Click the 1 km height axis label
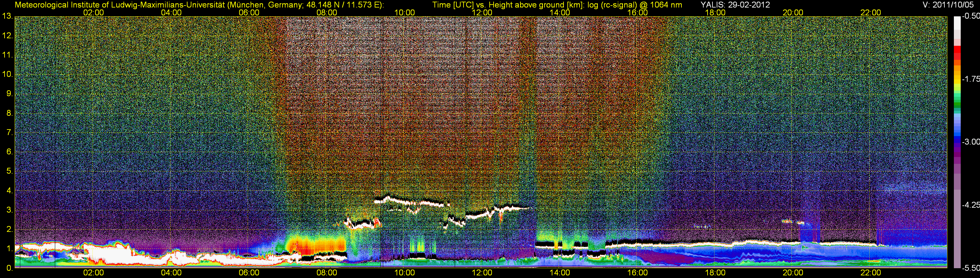The width and height of the screenshot is (980, 278). tap(9, 248)
